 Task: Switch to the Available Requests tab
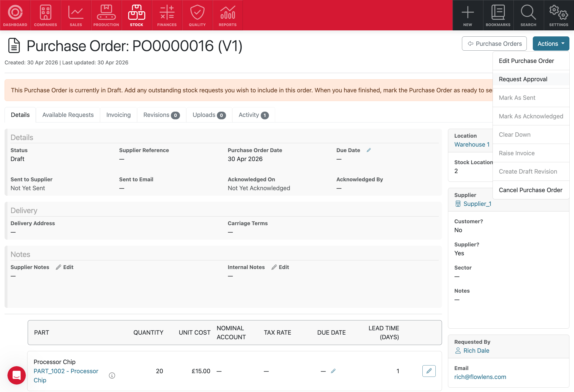pos(68,115)
